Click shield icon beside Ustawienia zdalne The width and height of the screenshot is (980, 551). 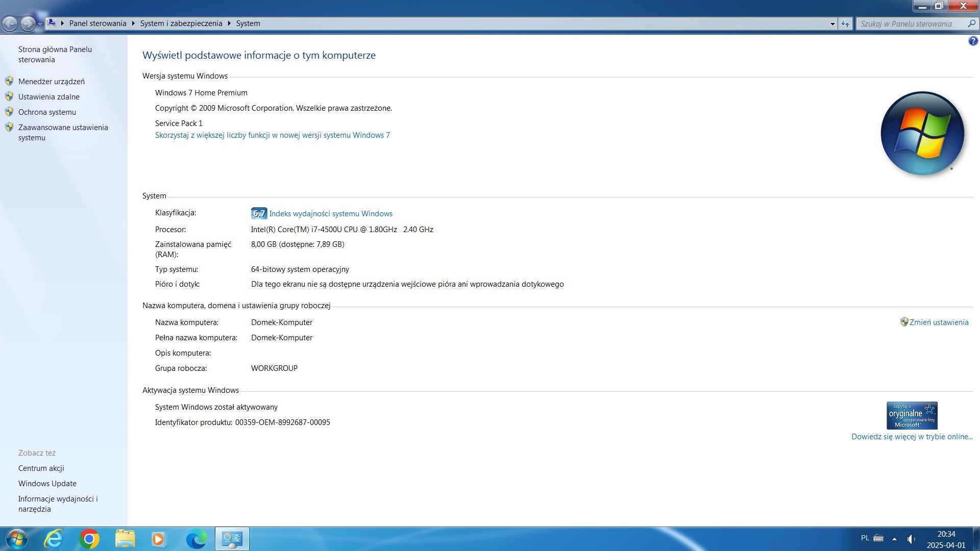point(9,96)
